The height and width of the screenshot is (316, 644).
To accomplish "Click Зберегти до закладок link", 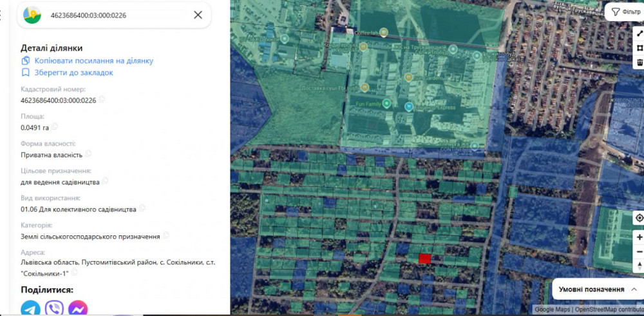I will [73, 73].
